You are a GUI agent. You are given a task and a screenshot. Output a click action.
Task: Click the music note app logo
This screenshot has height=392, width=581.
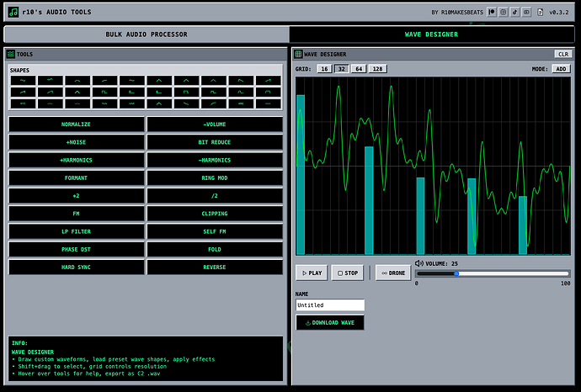[13, 12]
